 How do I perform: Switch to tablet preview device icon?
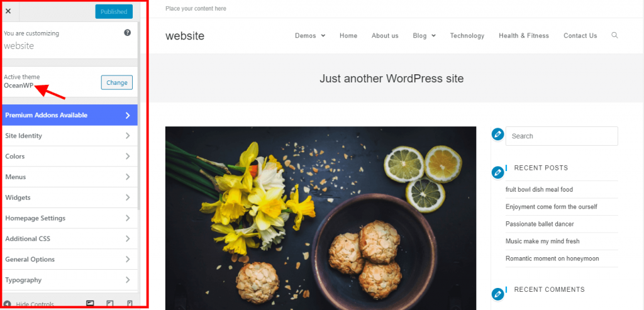109,304
